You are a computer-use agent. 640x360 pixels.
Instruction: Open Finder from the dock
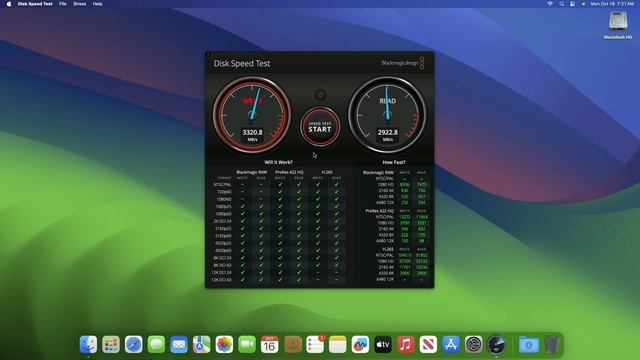(x=89, y=344)
